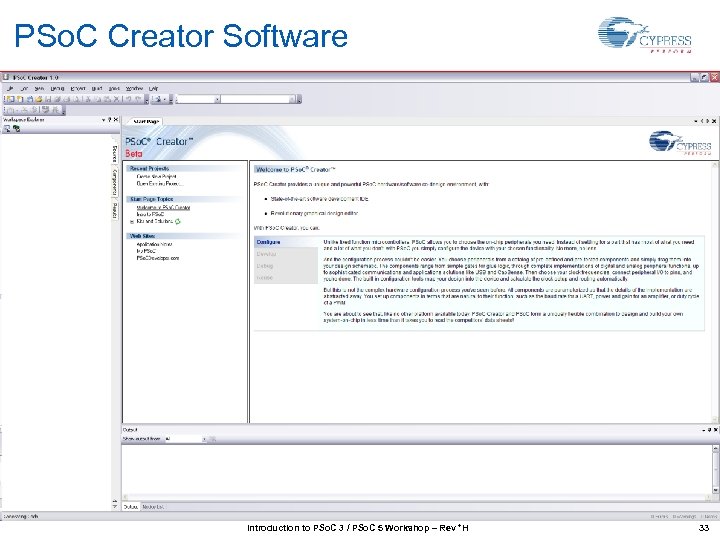Click the Create New Project link

(x=156, y=176)
